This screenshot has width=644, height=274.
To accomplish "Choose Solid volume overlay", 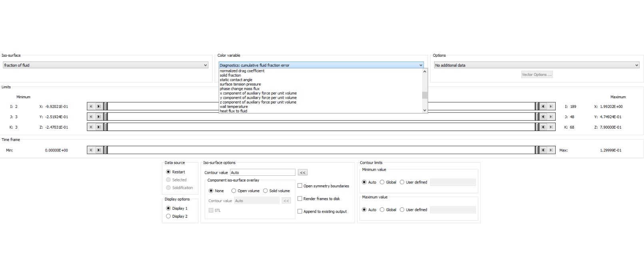I will 265,191.
